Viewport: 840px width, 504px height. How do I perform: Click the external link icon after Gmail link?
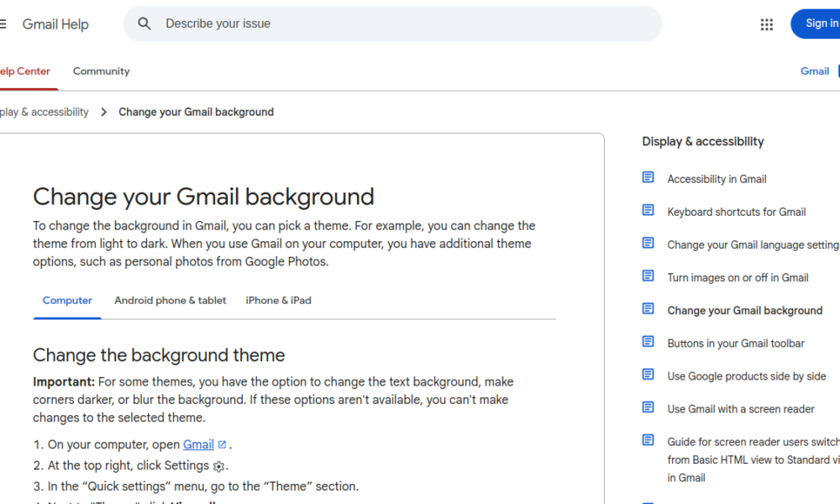tap(222, 444)
